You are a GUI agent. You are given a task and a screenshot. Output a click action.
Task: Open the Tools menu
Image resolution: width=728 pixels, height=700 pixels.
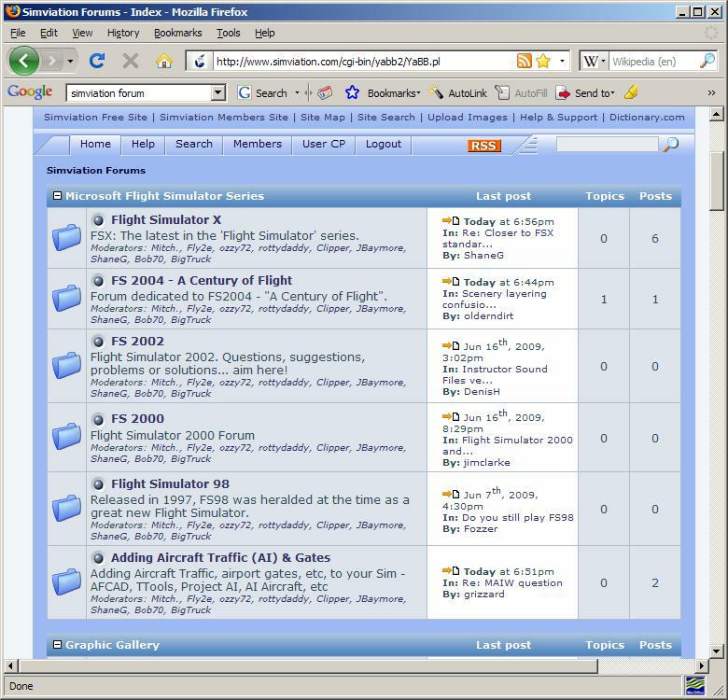click(x=229, y=33)
